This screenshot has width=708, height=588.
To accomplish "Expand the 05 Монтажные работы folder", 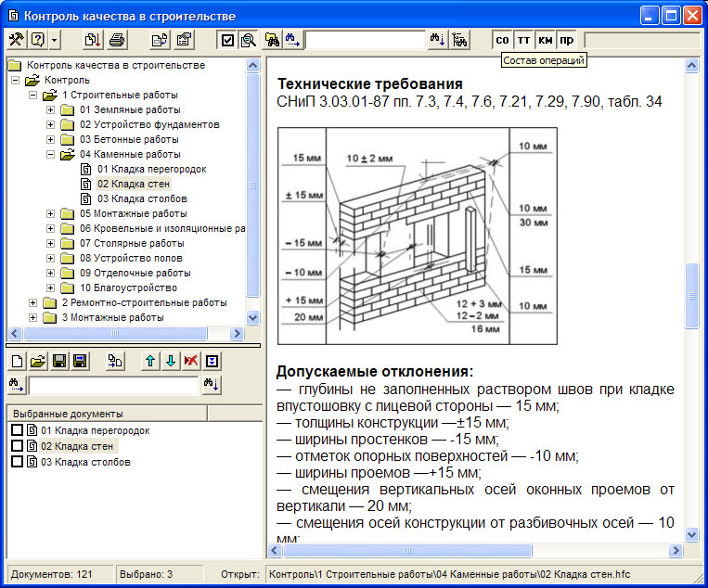I will point(50,213).
